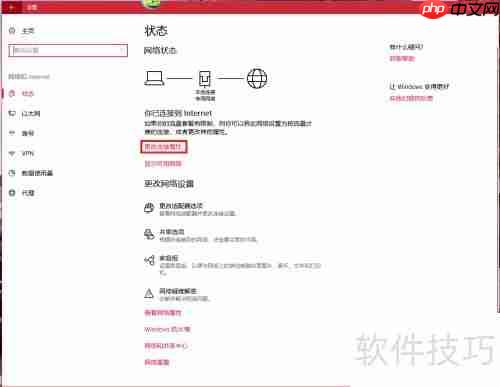Viewport: 500px width, 387px height.
Task: Click the 更改网络设置 heading
Action: pyautogui.click(x=169, y=184)
